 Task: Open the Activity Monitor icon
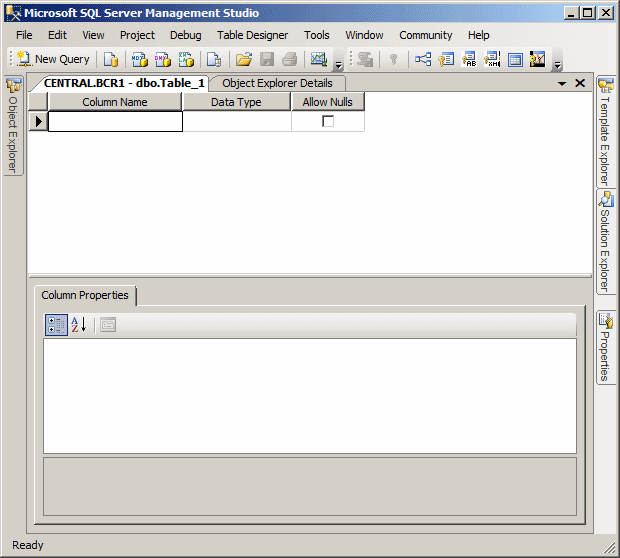pos(318,59)
